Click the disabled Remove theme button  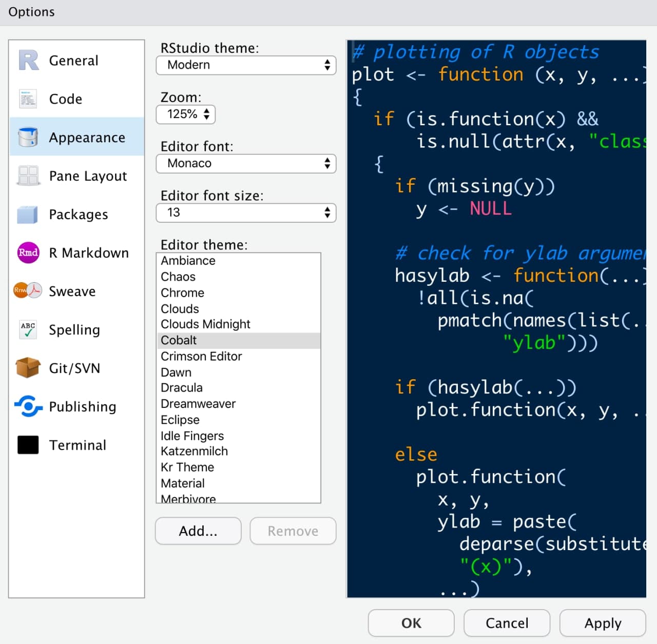tap(293, 531)
